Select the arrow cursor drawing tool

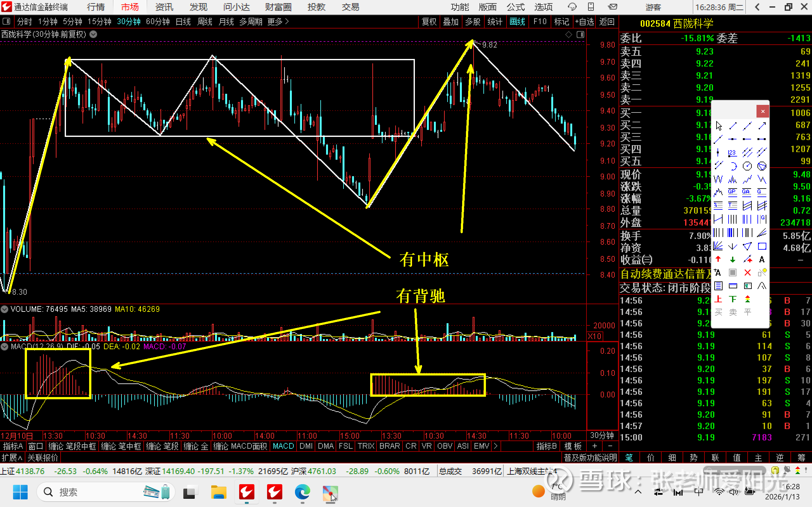tap(718, 126)
